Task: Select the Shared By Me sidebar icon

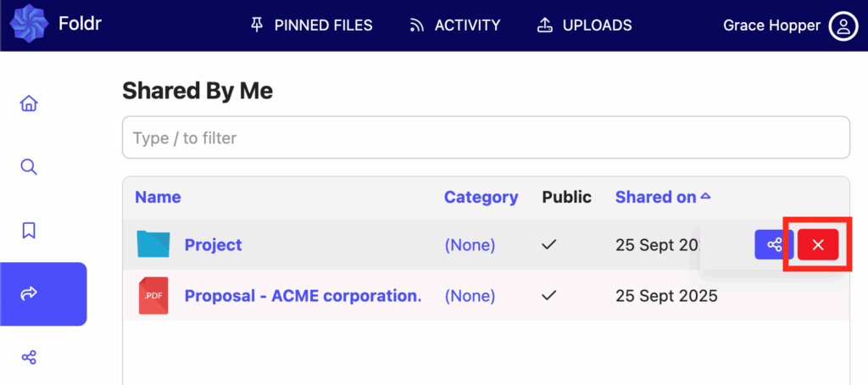Action: [29, 293]
